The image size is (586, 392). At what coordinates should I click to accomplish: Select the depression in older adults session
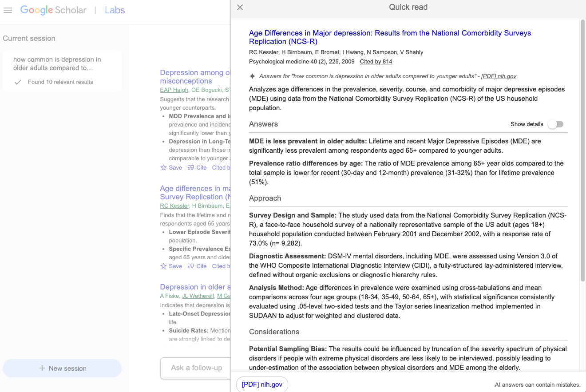coord(62,71)
